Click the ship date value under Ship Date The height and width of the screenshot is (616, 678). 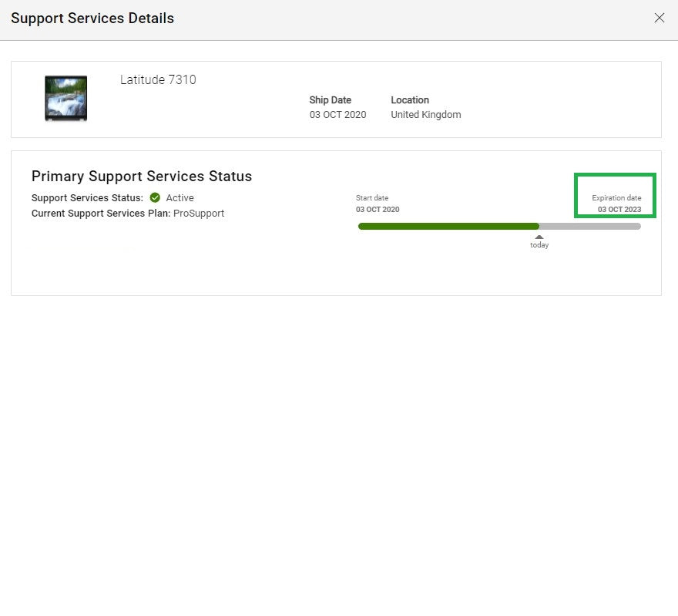[337, 115]
